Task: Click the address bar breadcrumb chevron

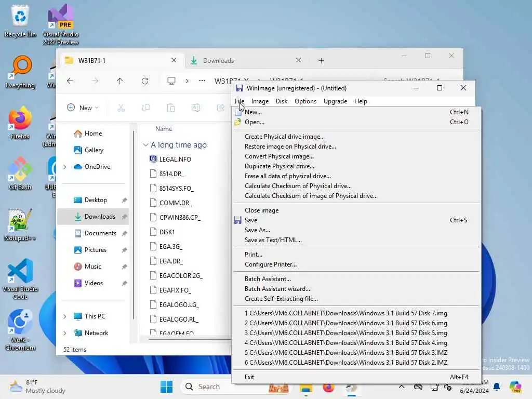Action: [187, 81]
